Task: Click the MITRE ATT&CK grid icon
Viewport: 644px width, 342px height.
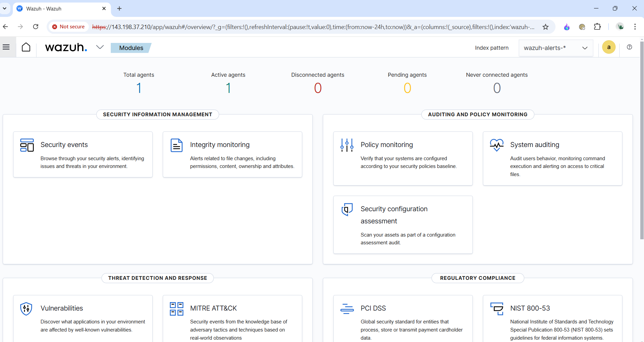Action: 176,309
